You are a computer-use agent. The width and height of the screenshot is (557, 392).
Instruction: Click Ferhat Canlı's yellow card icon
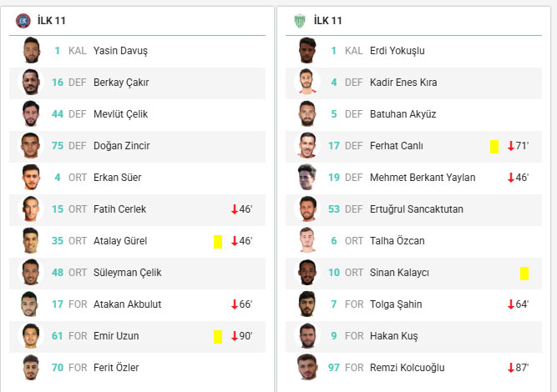point(494,146)
